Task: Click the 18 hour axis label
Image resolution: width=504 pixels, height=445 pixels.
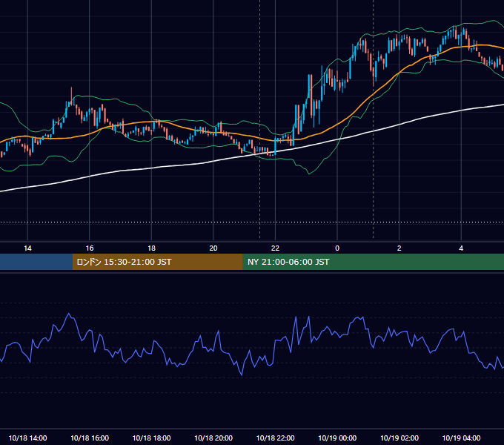Action: click(151, 248)
